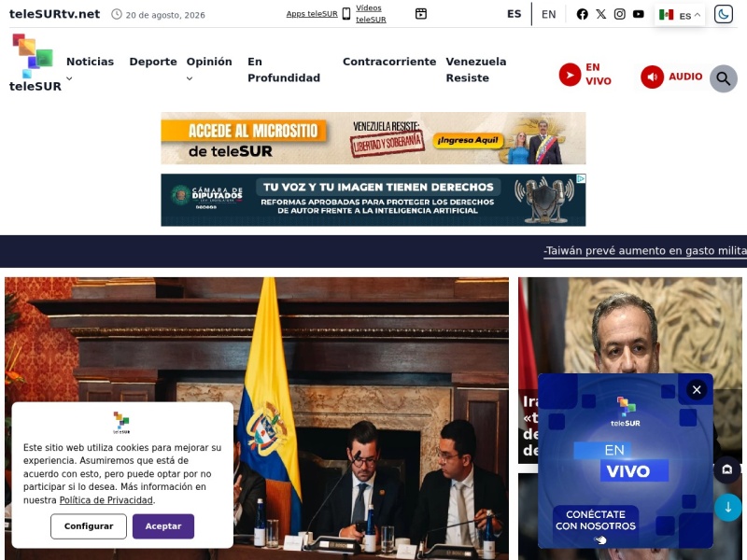Open the search magnifier button
Image resolution: width=747 pixels, height=560 pixels.
[x=723, y=78]
